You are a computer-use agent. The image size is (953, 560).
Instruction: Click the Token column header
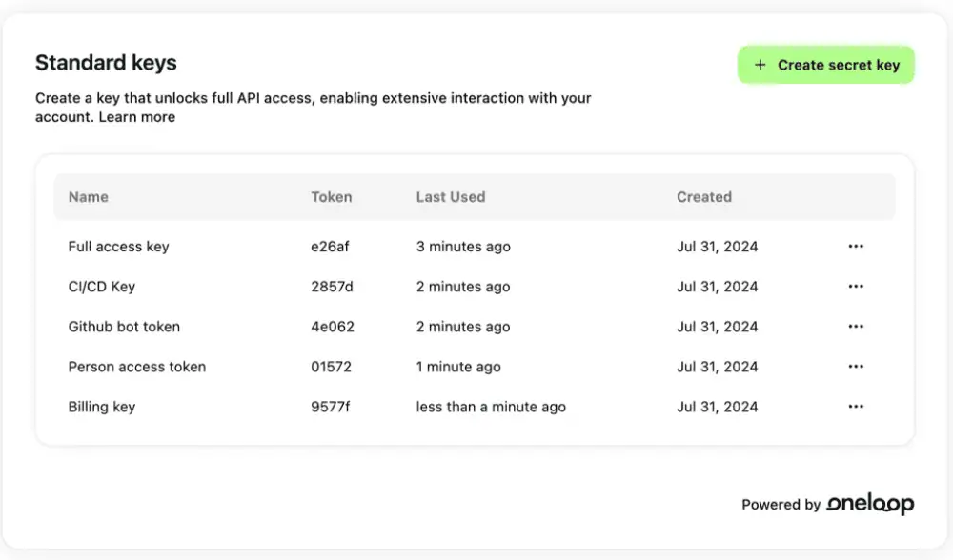pyautogui.click(x=331, y=197)
